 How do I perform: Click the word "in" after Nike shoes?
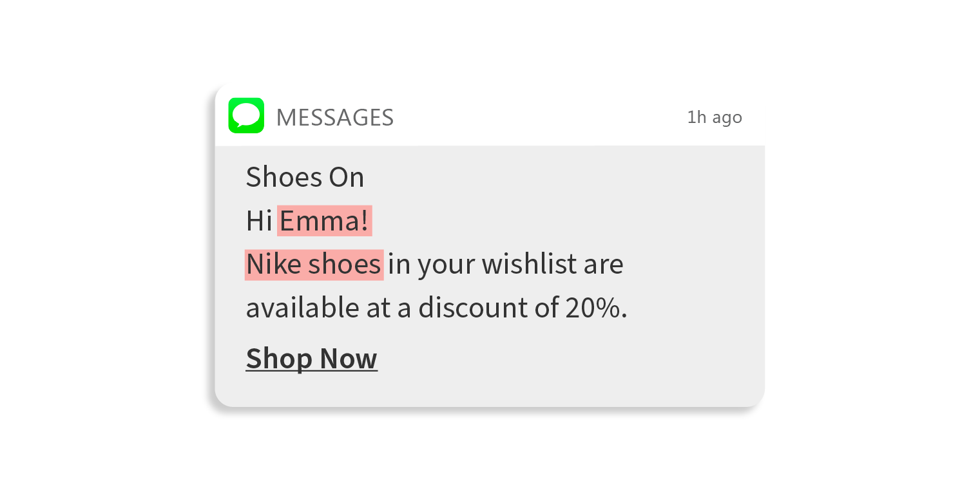click(x=399, y=265)
